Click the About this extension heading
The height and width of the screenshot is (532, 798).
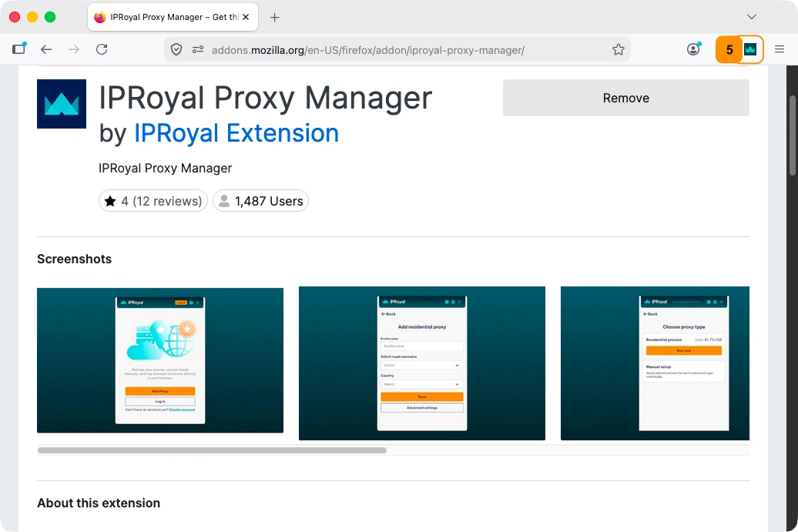tap(99, 503)
